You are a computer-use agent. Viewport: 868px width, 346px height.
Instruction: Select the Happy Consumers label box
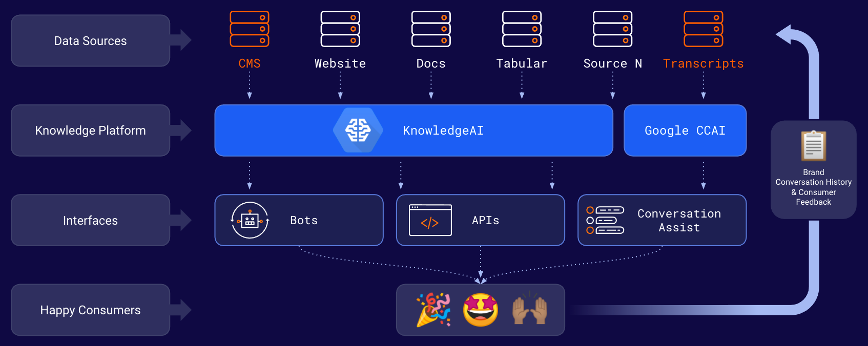tap(91, 310)
